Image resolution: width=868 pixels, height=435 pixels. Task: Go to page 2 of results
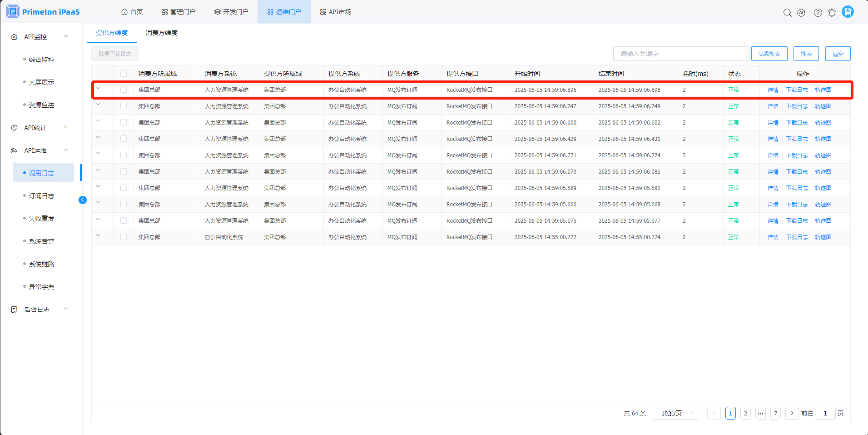(x=745, y=413)
